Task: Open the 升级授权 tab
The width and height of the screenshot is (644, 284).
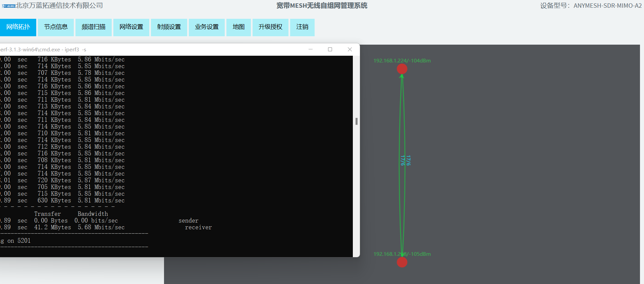Action: pos(270,27)
